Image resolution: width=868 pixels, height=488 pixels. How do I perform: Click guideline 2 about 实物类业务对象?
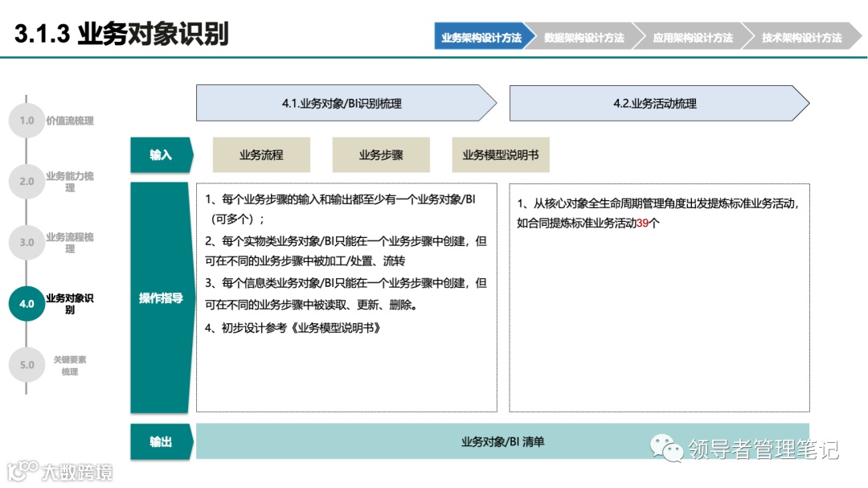point(346,251)
